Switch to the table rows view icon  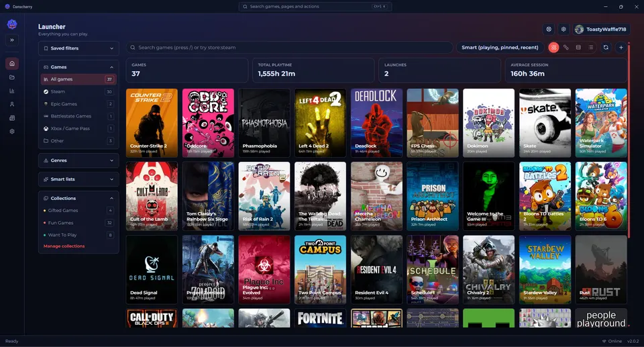[578, 47]
